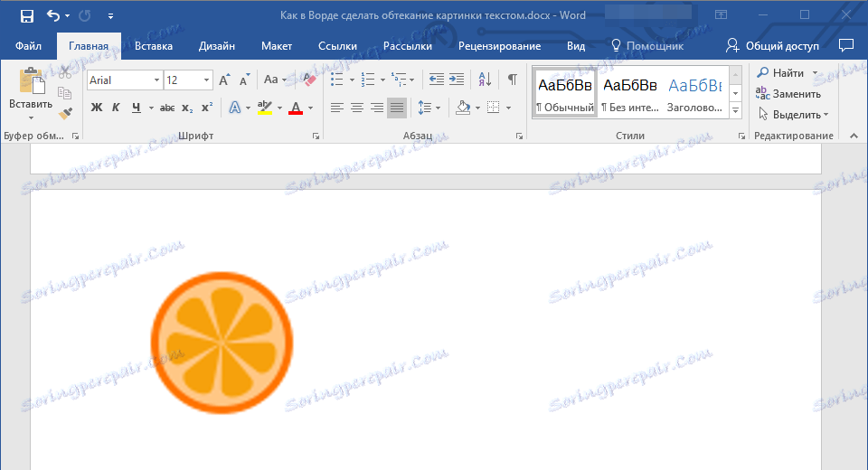Expand the styles gallery with More arrow
The width and height of the screenshot is (868, 470).
[x=736, y=110]
